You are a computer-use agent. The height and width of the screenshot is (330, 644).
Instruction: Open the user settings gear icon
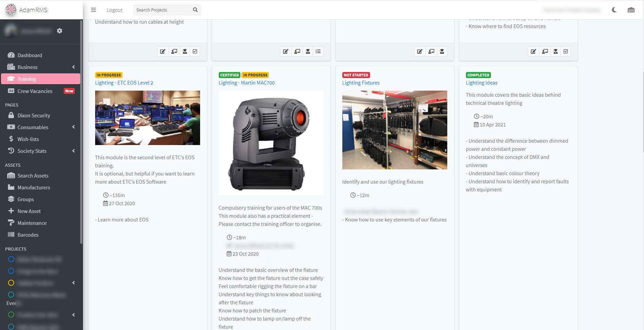point(60,31)
